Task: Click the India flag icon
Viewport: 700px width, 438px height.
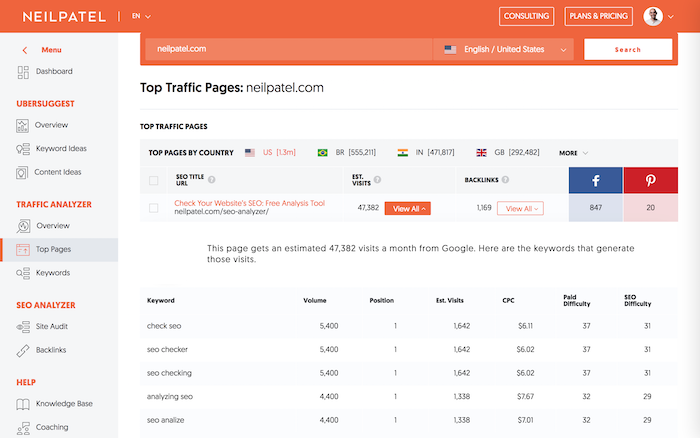Action: point(403,153)
